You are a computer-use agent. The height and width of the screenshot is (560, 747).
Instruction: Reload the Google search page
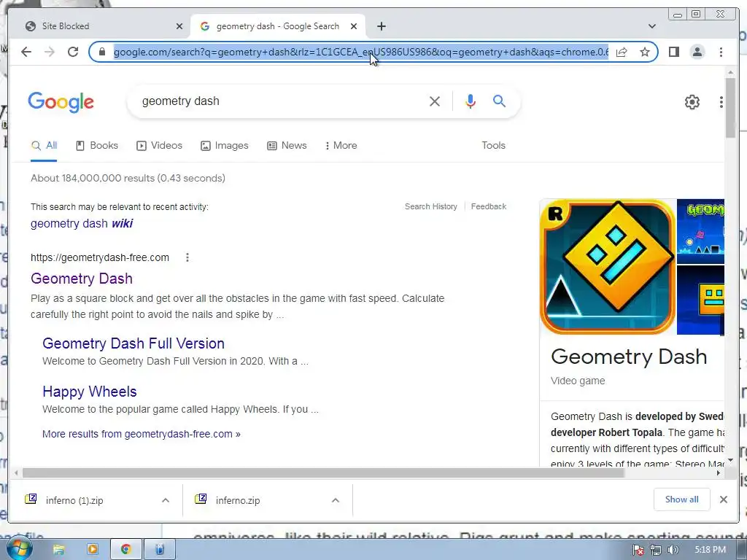[73, 52]
